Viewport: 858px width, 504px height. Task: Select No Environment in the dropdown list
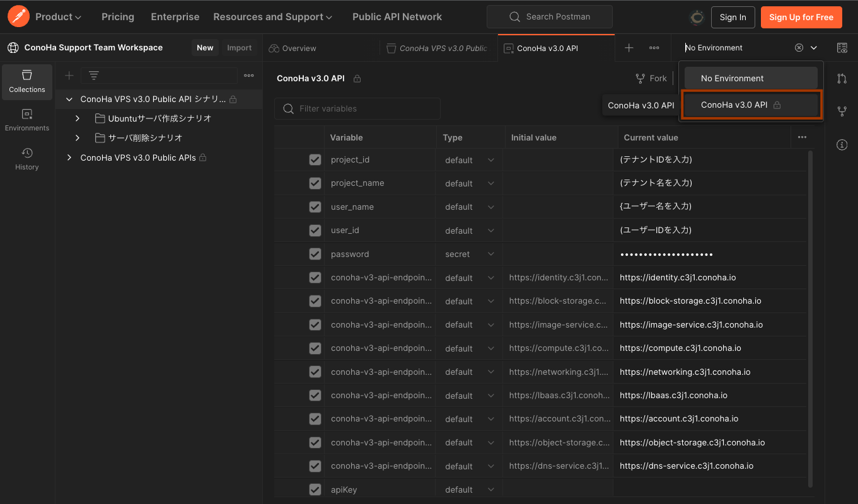click(x=751, y=78)
